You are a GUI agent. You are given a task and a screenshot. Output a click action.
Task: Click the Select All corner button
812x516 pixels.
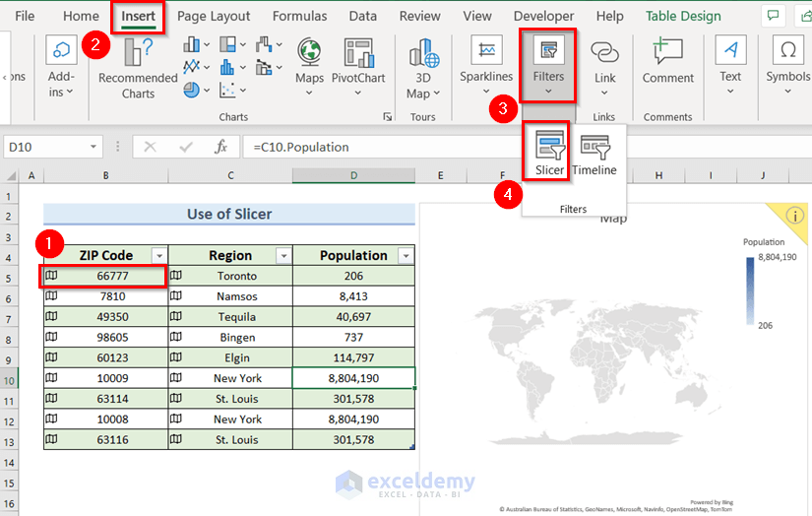point(11,176)
